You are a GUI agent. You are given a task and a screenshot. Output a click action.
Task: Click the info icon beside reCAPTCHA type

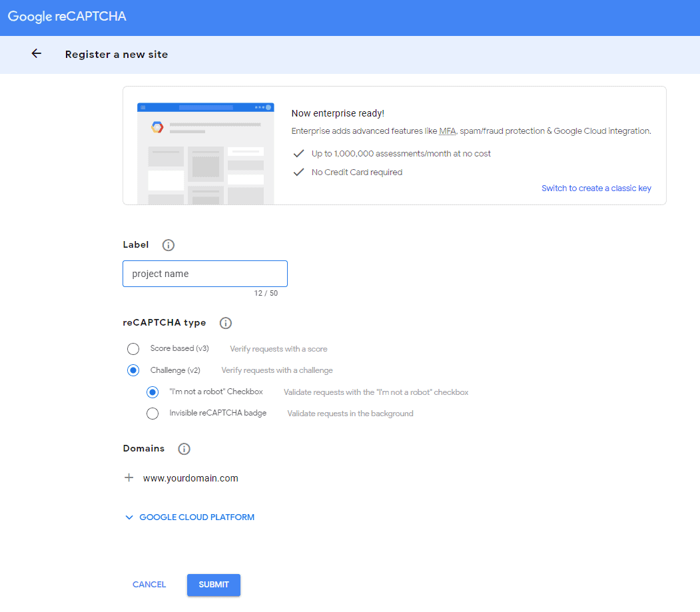click(226, 323)
